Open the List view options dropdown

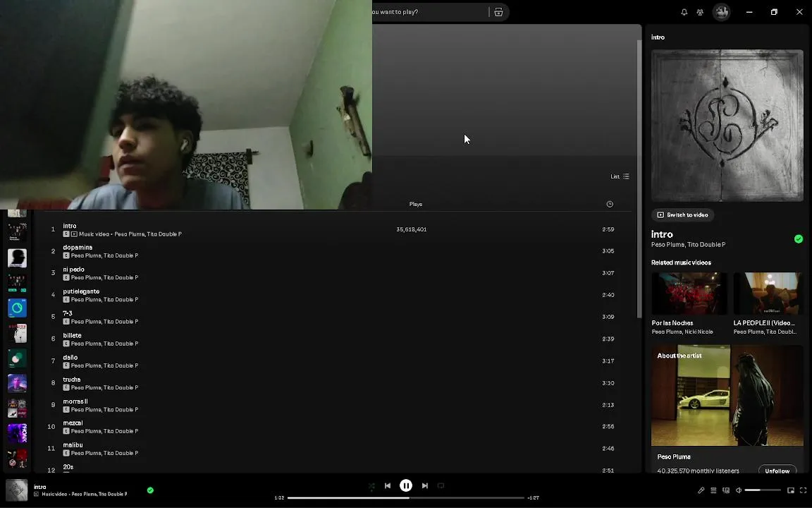[x=620, y=176]
